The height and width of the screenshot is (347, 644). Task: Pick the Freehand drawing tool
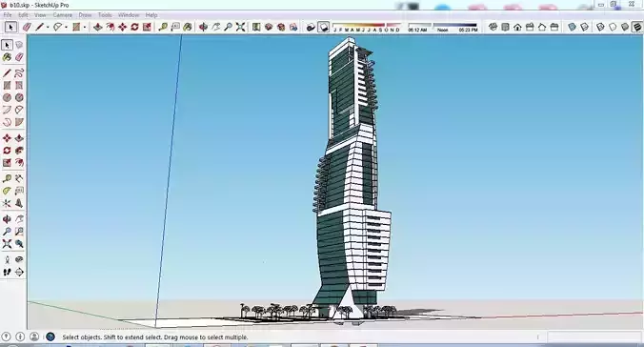pyautogui.click(x=19, y=73)
